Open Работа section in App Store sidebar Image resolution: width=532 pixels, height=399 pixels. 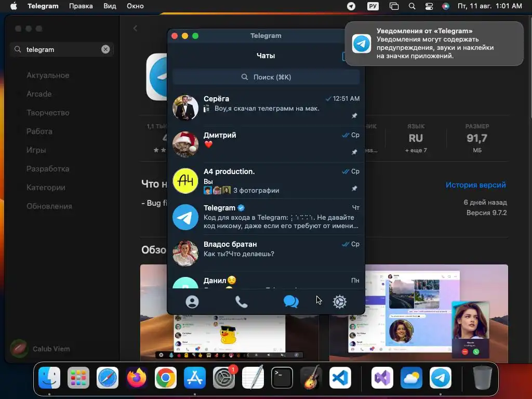tap(39, 131)
